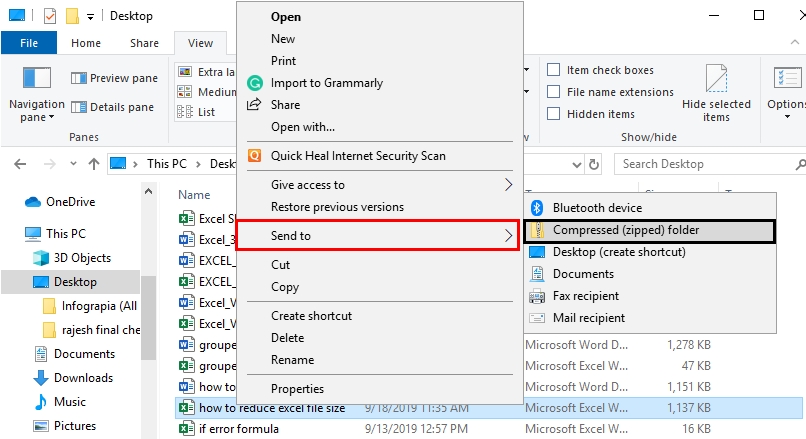This screenshot has height=439, width=806.
Task: Click the Fax recipient icon
Action: (x=536, y=296)
